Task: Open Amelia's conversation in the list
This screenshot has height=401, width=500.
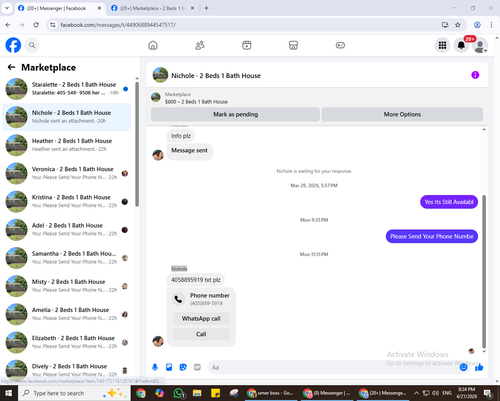Action: (67, 314)
